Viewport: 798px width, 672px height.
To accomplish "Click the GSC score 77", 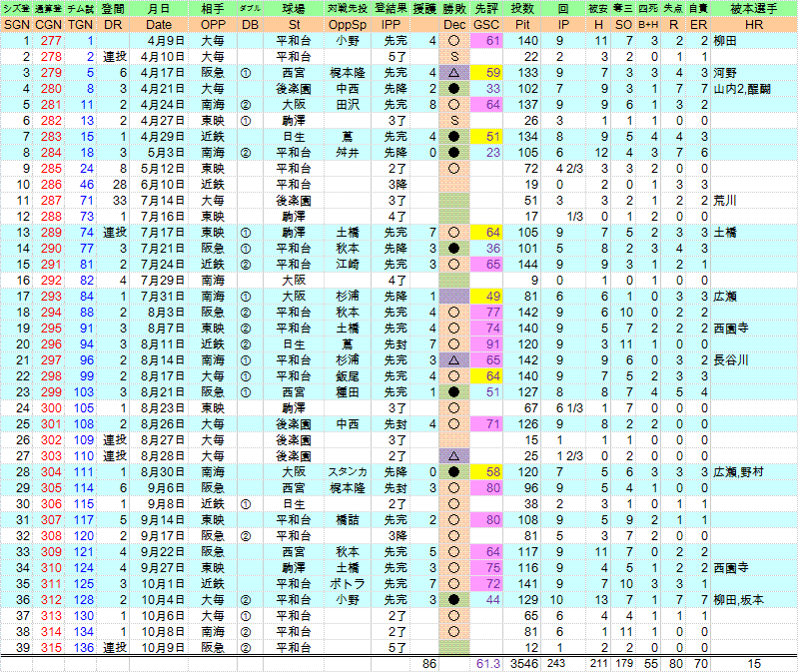I will coord(492,312).
